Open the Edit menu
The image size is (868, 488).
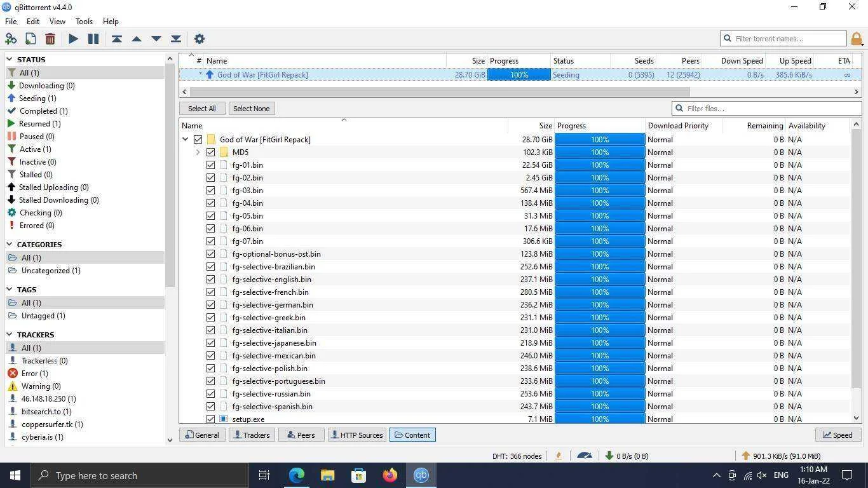click(x=33, y=21)
